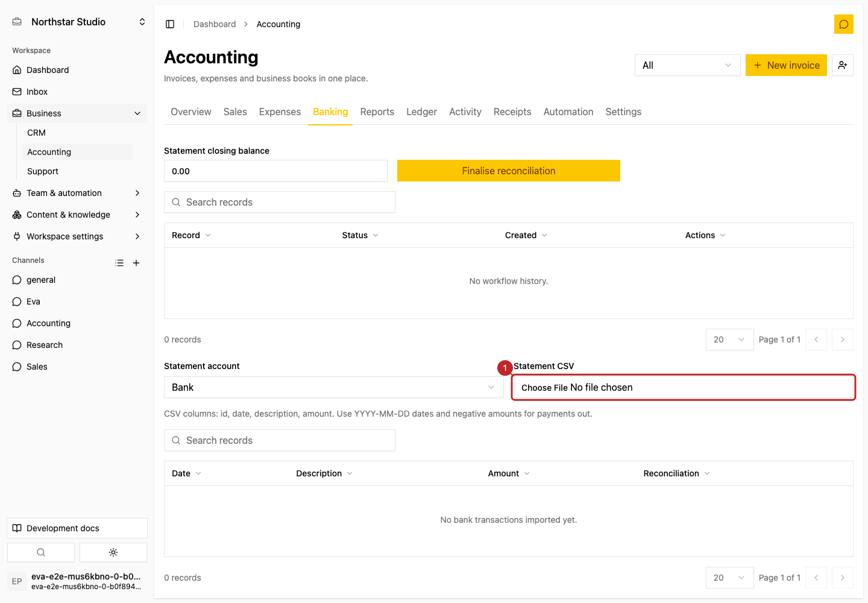
Task: Click the add user icon button
Action: point(843,65)
